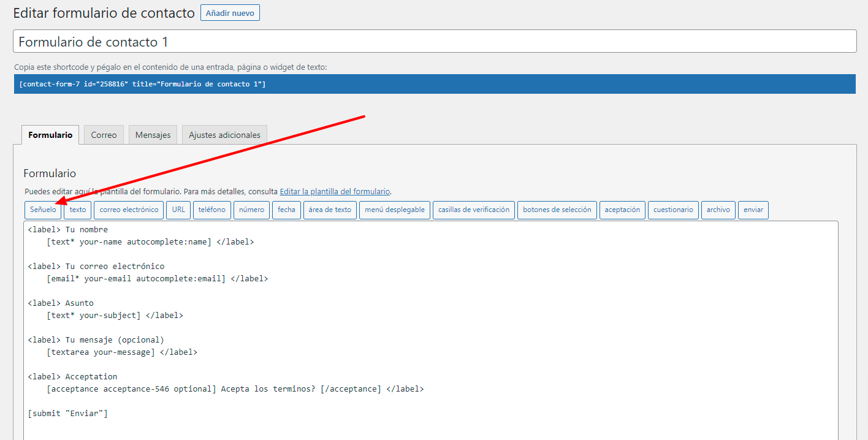Click the 'Añadir nuevo' button
Screen dimensions: 868x440
click(230, 13)
